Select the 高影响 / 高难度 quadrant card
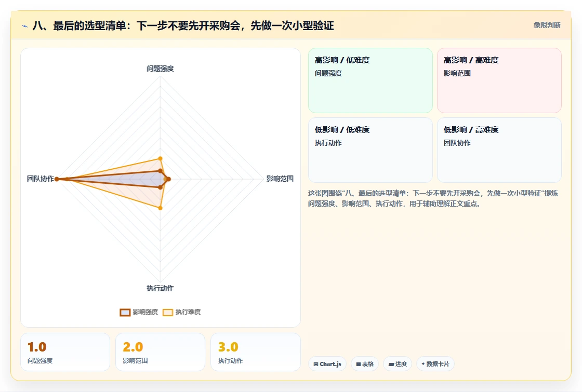 [499, 80]
